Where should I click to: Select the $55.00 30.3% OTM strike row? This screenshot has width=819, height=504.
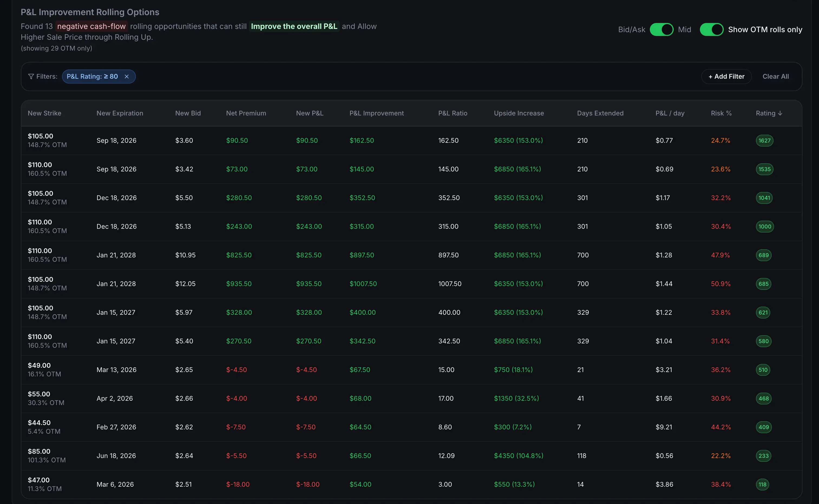(411, 399)
